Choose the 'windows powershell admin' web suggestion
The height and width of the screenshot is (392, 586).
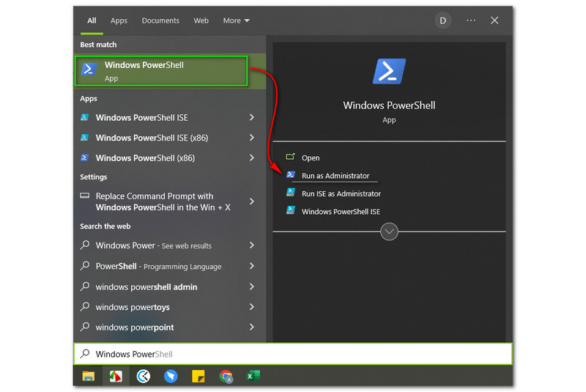146,287
